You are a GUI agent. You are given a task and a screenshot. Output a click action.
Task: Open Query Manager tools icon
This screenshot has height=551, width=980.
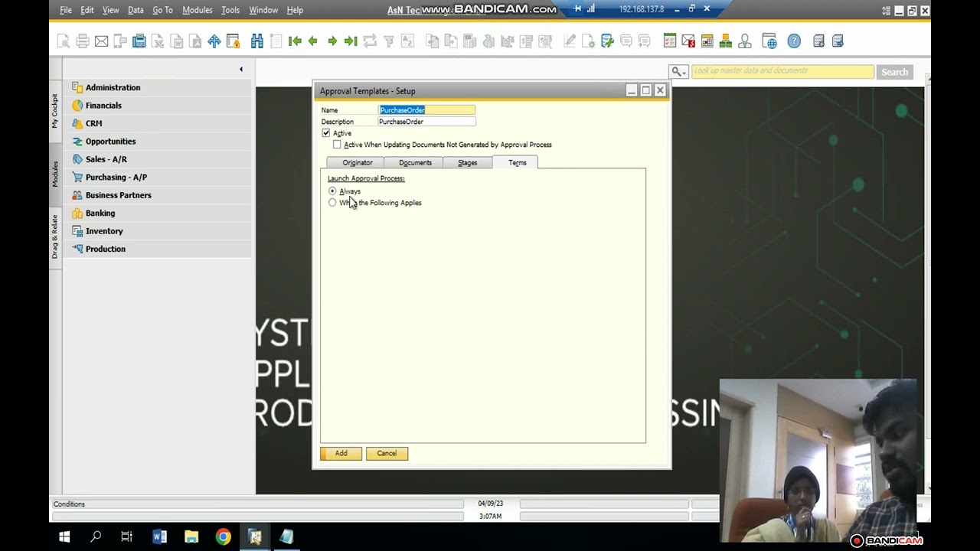(607, 41)
